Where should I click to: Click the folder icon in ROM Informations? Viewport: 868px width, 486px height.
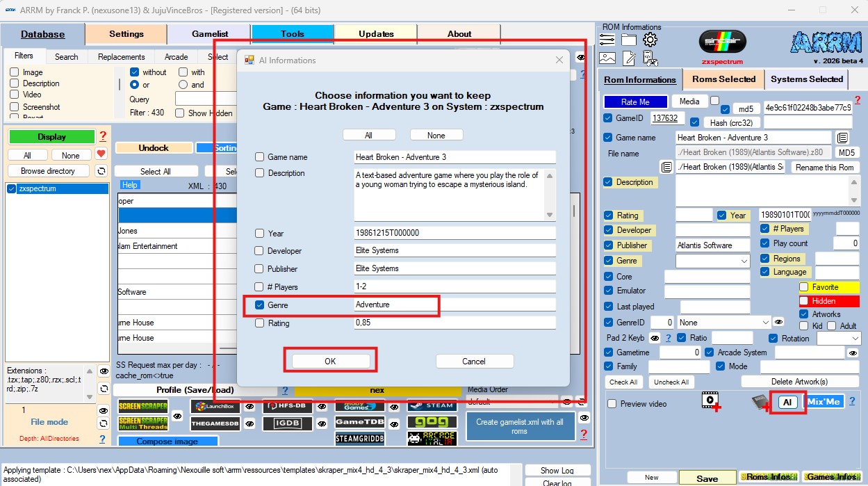[629, 40]
